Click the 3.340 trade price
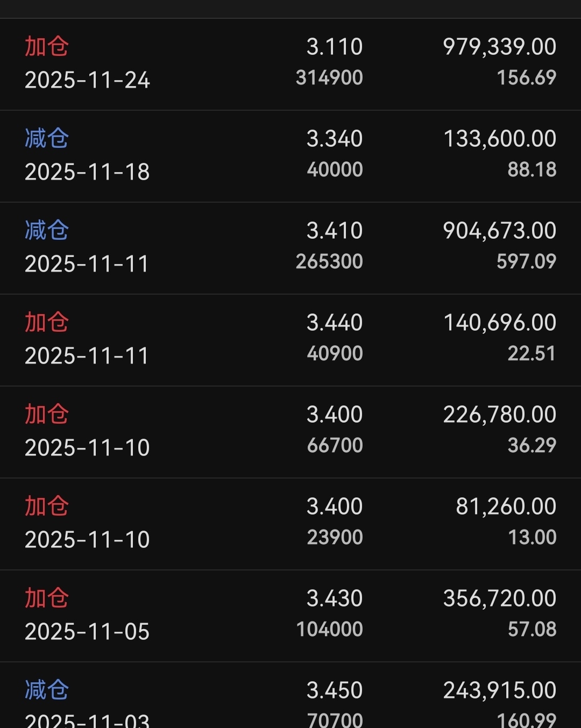The height and width of the screenshot is (728, 581). [x=334, y=139]
